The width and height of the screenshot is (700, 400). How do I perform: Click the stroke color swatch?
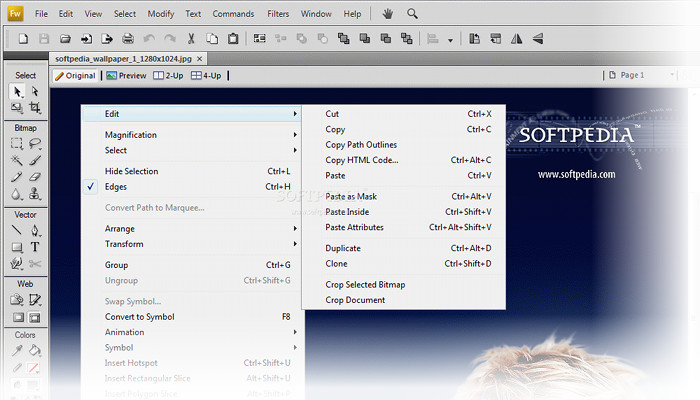pos(33,368)
